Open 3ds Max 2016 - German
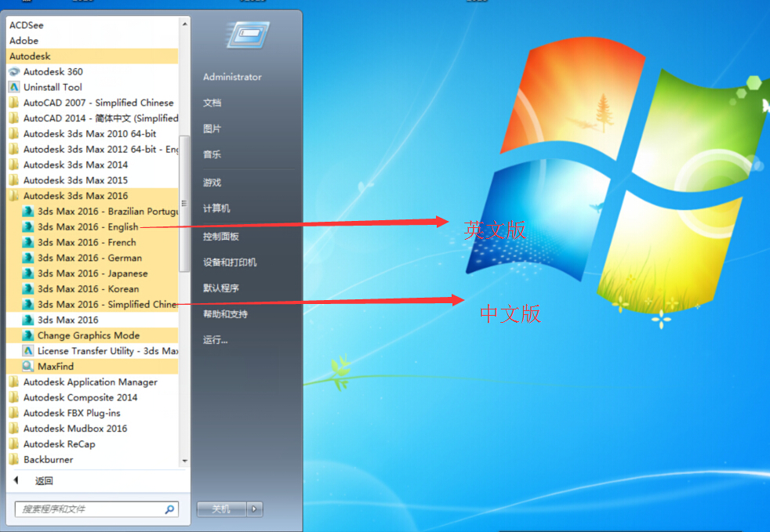This screenshot has height=532, width=770. click(x=88, y=257)
